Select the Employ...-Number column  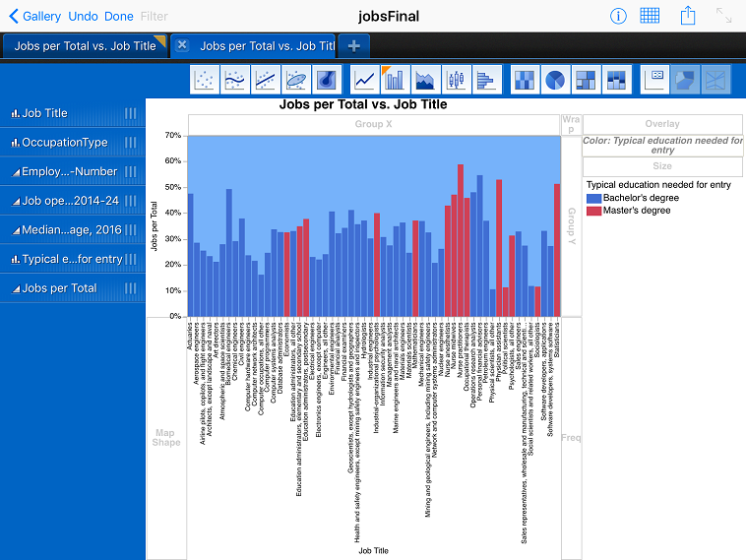click(72, 171)
